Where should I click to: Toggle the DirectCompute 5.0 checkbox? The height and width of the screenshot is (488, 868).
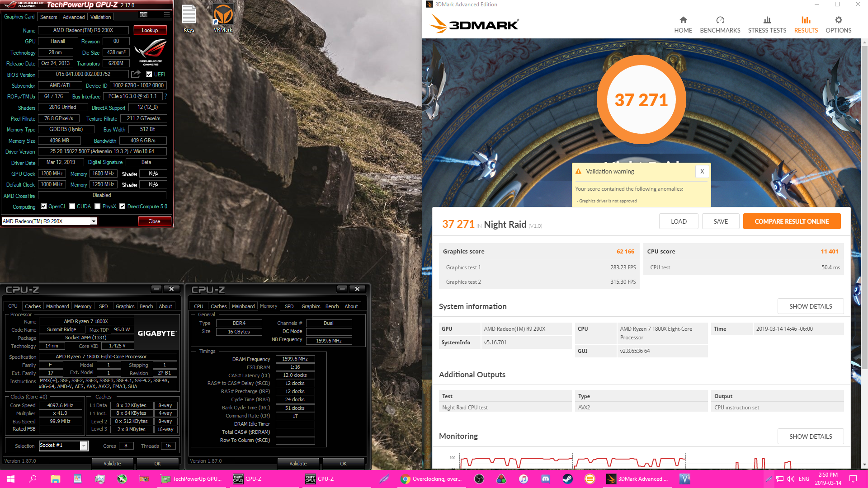pyautogui.click(x=123, y=206)
